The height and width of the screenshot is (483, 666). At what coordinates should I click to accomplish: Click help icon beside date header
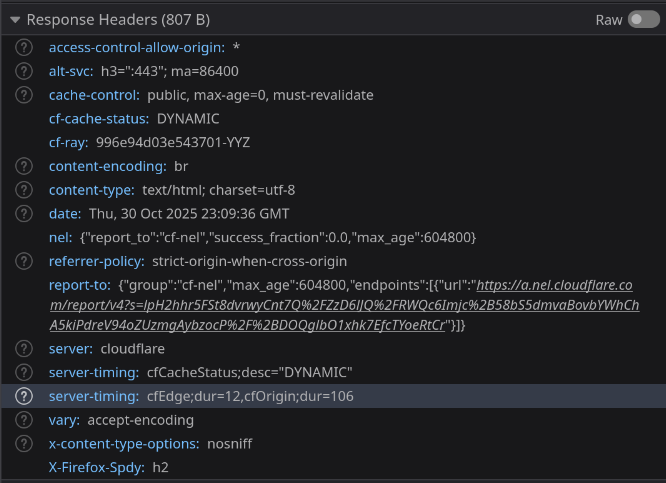click(x=24, y=214)
